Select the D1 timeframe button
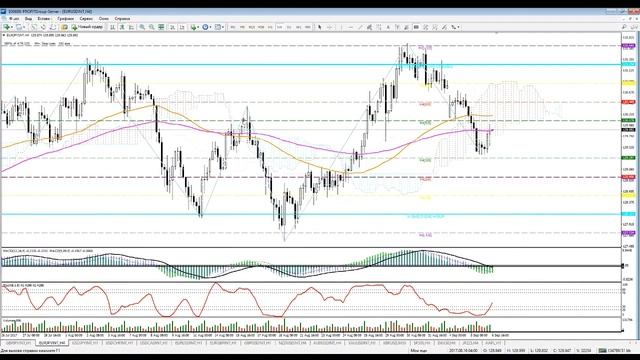 point(289,27)
